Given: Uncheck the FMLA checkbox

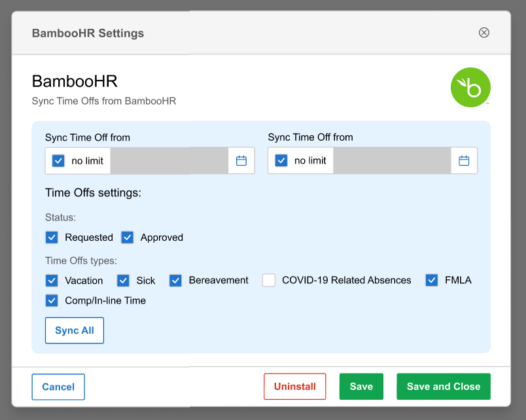Looking at the screenshot, I should coord(432,281).
